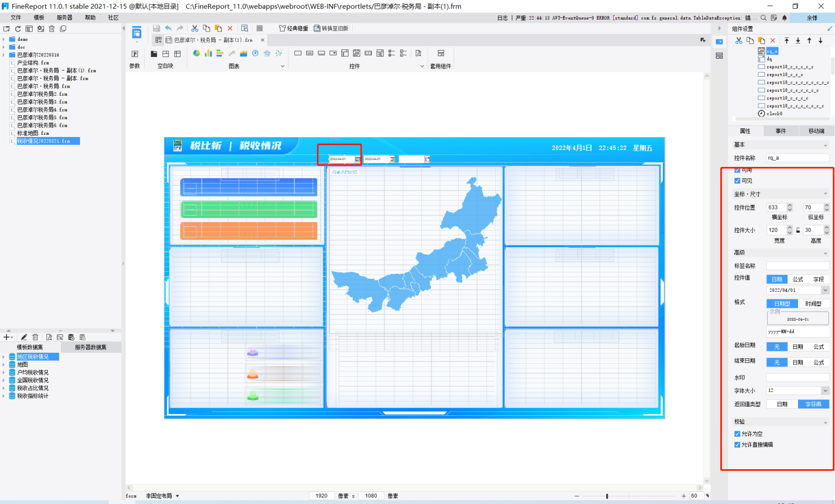Viewport: 835px width, 504px height.
Task: Select the clock0 component in the tree
Action: click(770, 114)
